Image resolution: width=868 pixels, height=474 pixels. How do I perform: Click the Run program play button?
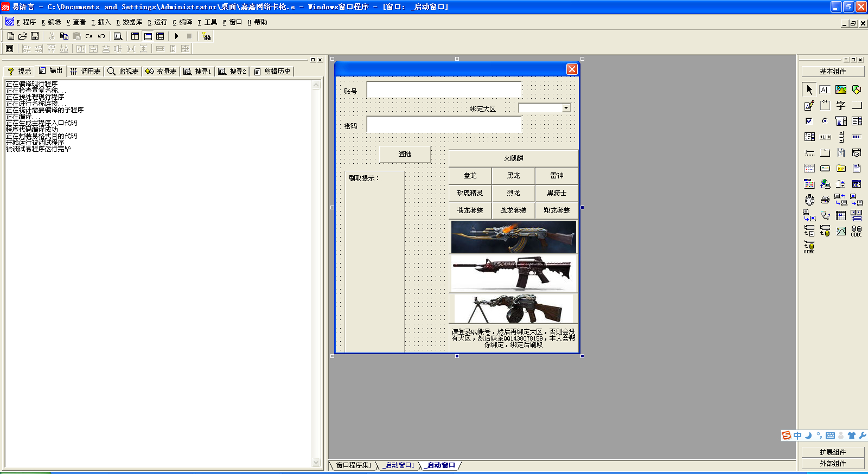point(177,36)
